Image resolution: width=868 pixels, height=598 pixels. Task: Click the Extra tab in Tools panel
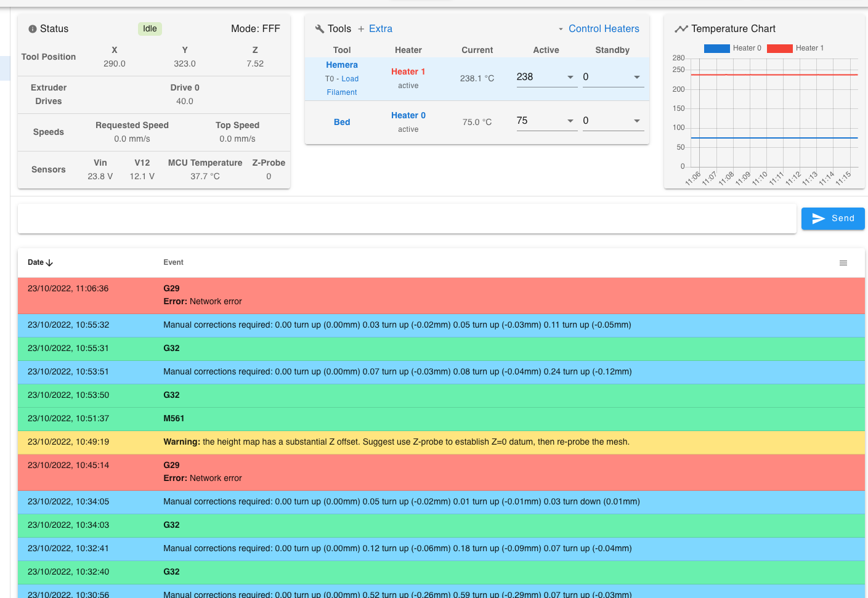pyautogui.click(x=381, y=29)
